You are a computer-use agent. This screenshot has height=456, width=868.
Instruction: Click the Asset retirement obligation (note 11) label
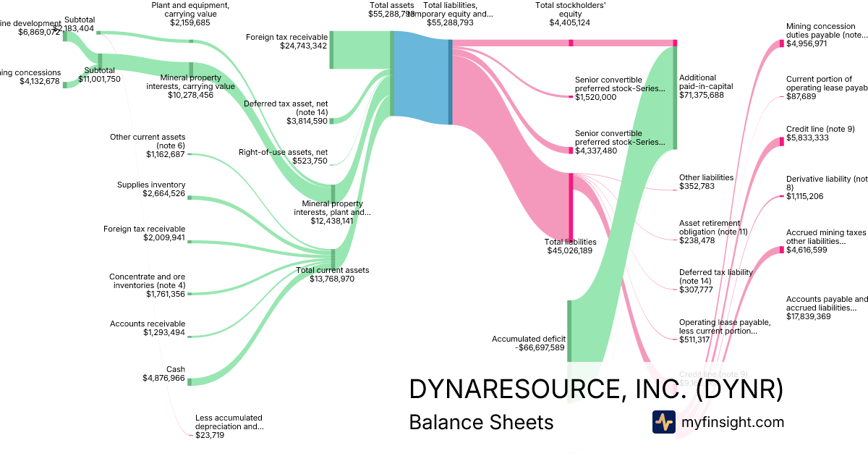click(713, 232)
